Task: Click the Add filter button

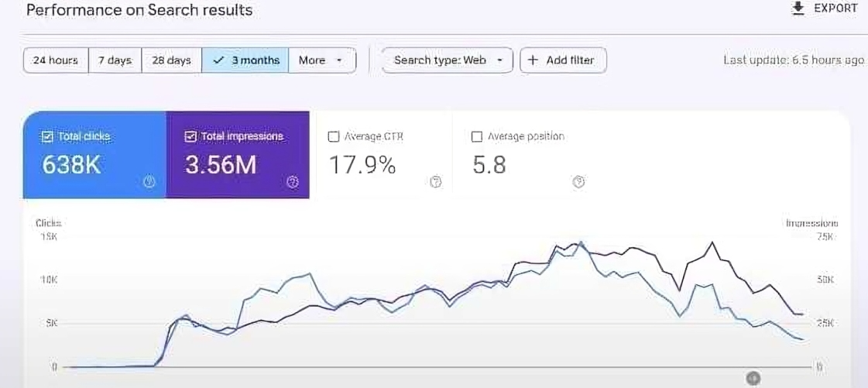Action: coord(563,60)
